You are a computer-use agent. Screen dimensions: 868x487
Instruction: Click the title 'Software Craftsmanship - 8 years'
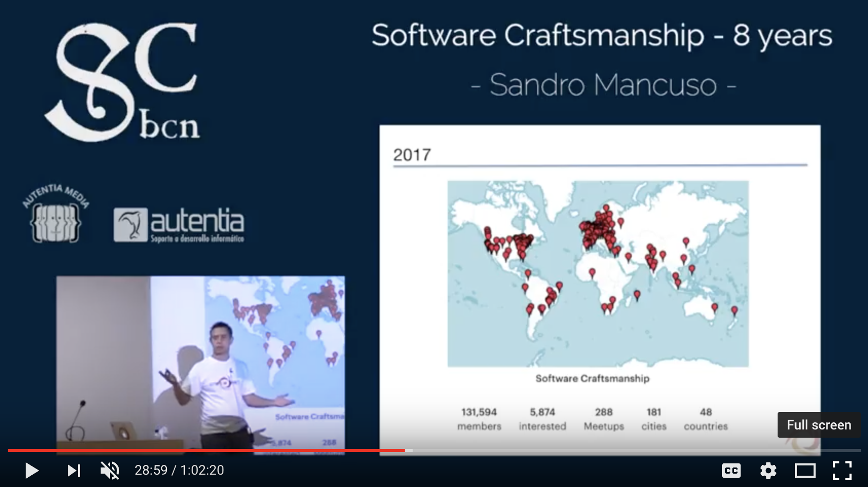point(601,35)
